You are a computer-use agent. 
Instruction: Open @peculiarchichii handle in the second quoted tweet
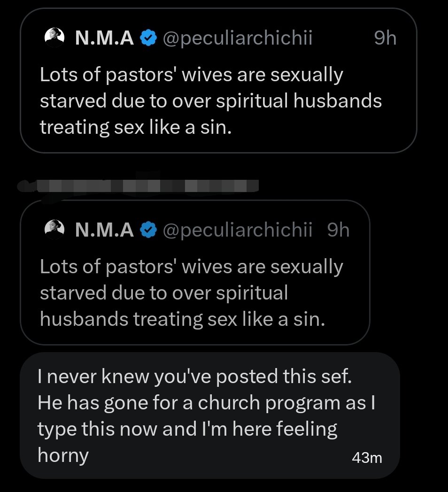[237, 230]
